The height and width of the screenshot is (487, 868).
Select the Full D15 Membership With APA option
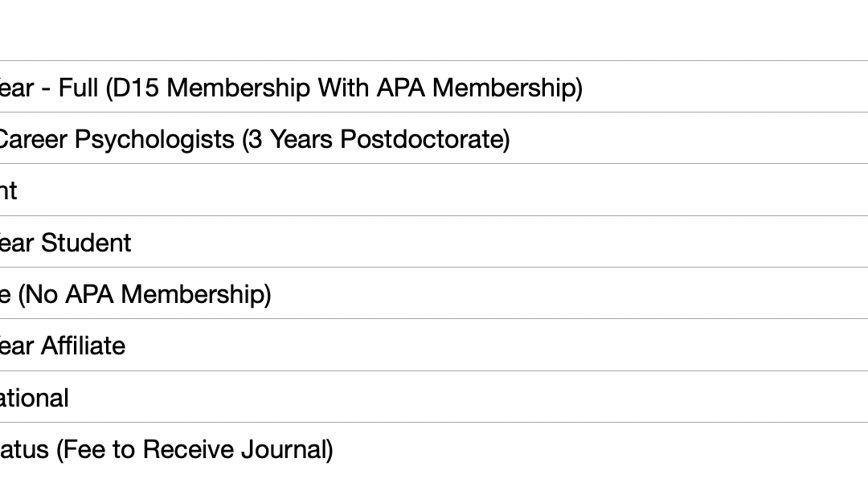[x=289, y=87]
